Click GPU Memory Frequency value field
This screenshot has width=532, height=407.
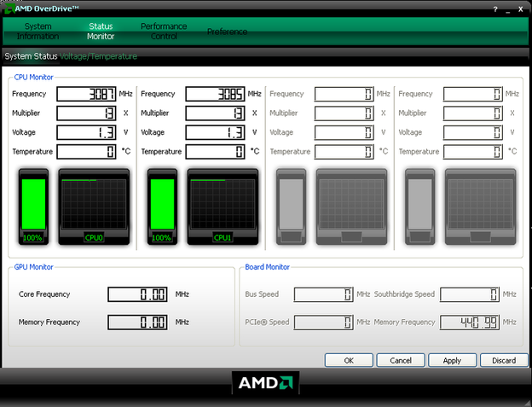tap(137, 323)
